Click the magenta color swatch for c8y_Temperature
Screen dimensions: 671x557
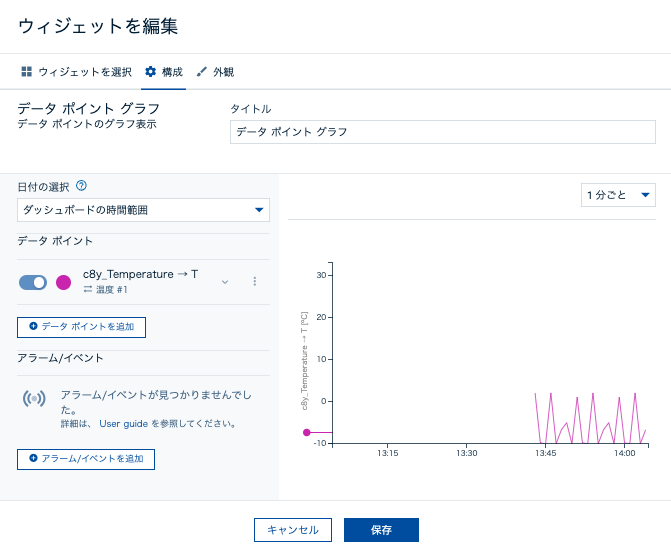[64, 282]
